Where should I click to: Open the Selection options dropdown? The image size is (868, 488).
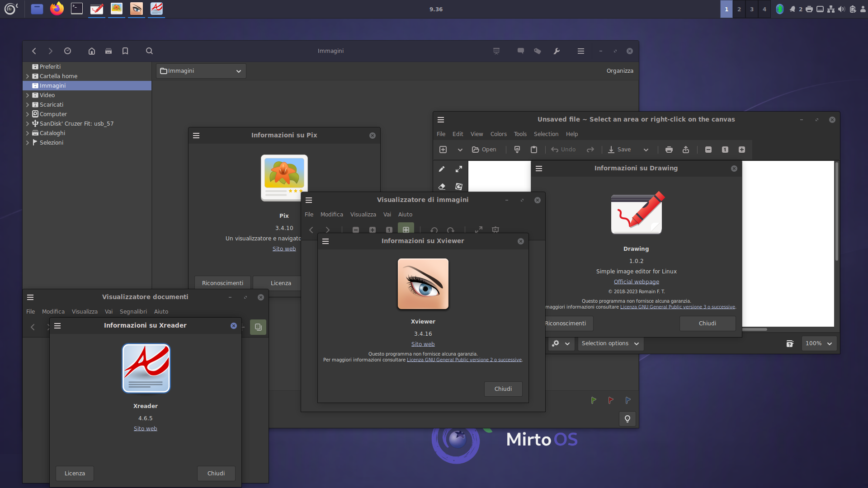pos(610,343)
